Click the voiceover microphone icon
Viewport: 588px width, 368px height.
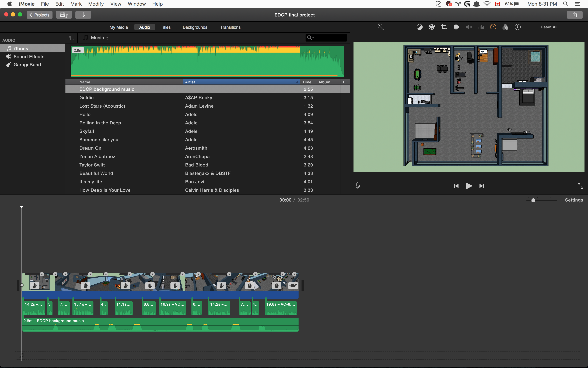[x=358, y=186]
